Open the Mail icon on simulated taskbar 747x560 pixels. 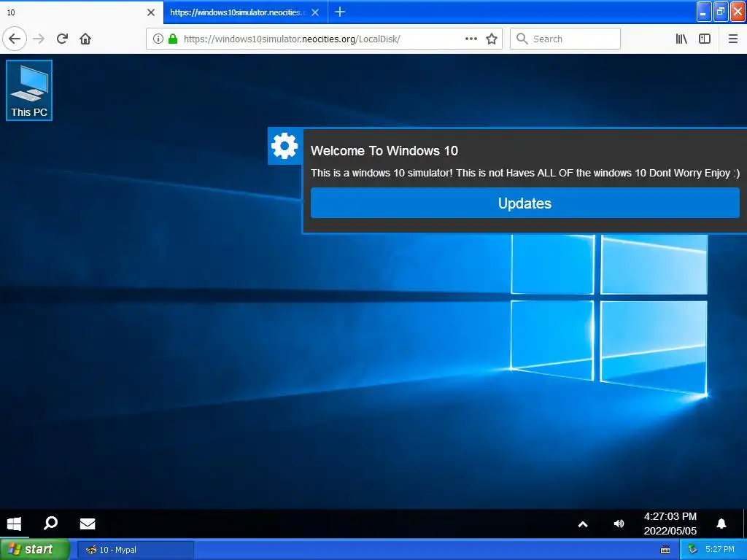(88, 524)
